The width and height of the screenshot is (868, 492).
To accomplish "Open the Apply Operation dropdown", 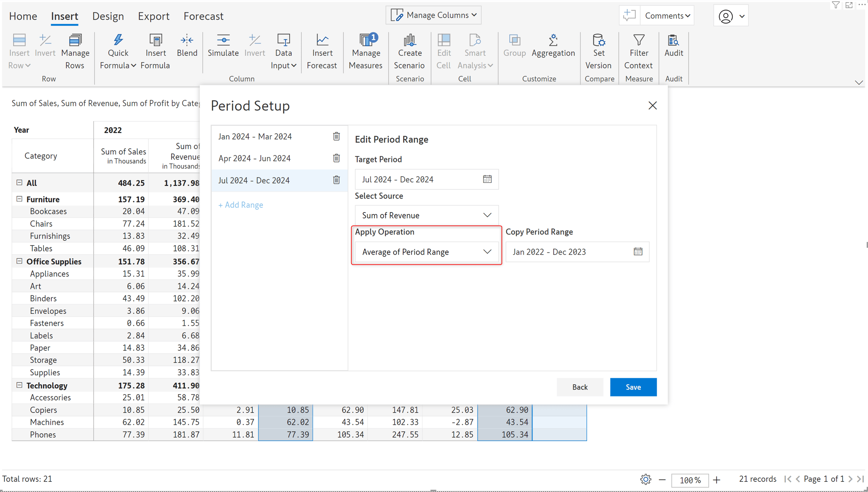I will pyautogui.click(x=426, y=252).
